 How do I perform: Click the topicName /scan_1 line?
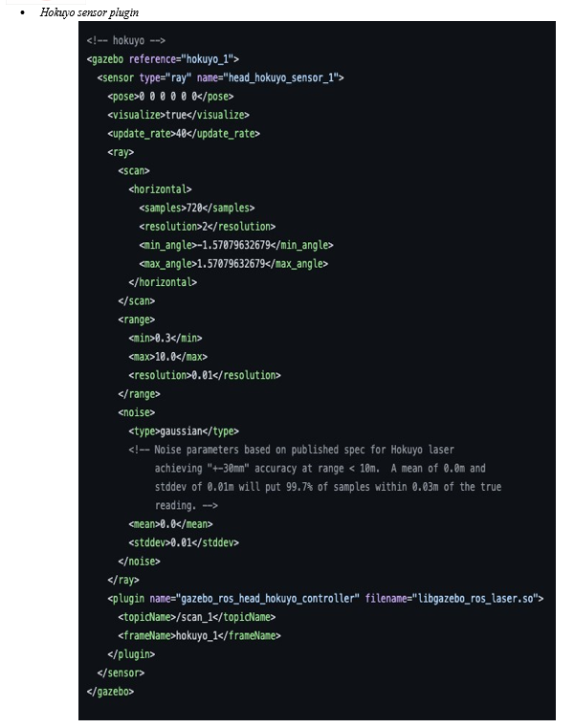tap(197, 617)
